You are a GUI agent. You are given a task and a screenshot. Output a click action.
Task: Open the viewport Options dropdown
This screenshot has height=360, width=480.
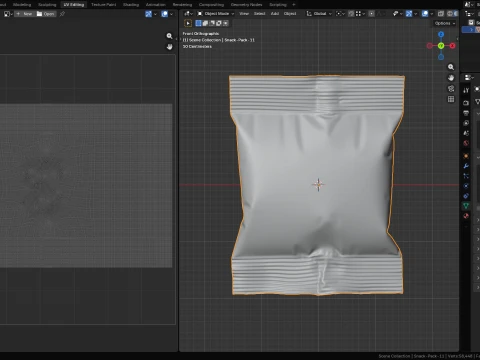(x=445, y=23)
